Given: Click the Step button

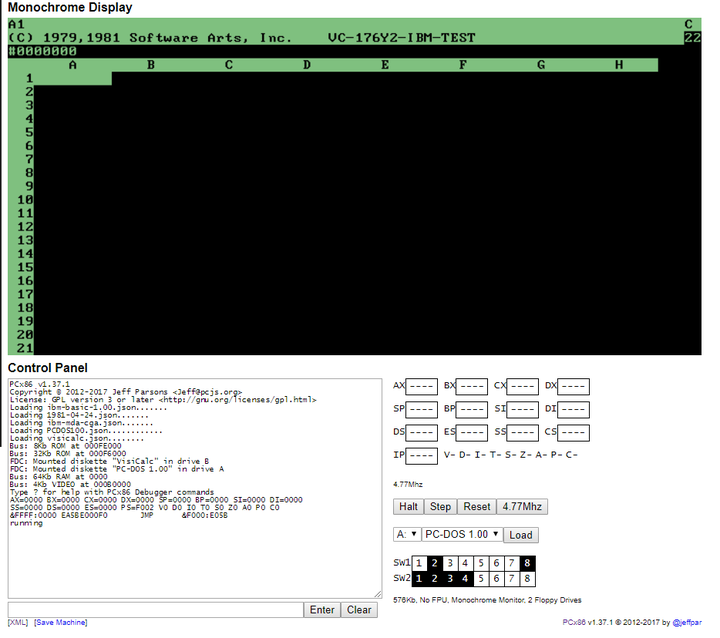Looking at the screenshot, I should pos(440,507).
